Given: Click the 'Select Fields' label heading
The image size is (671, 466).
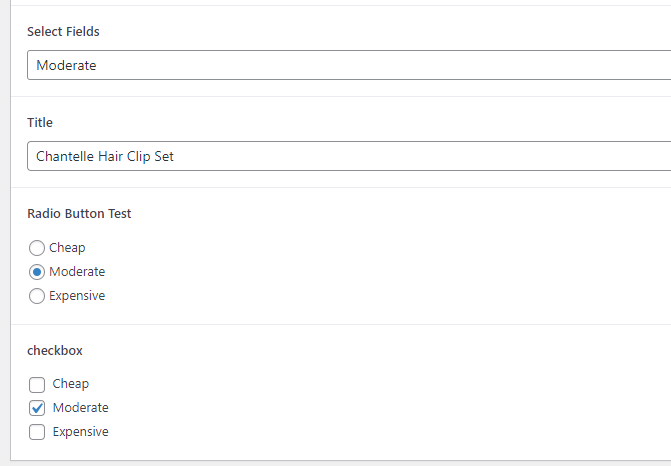Looking at the screenshot, I should click(x=63, y=32).
